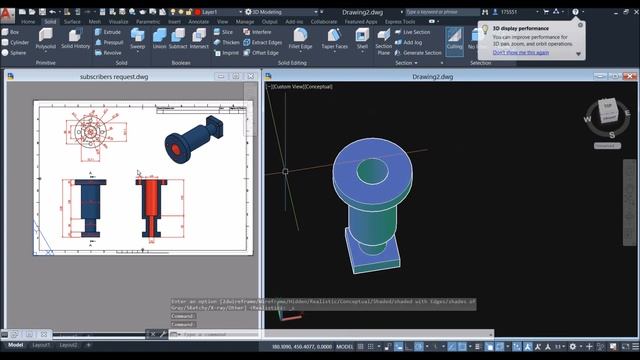
Task: Choose the Imprint tool
Action: pos(226,53)
